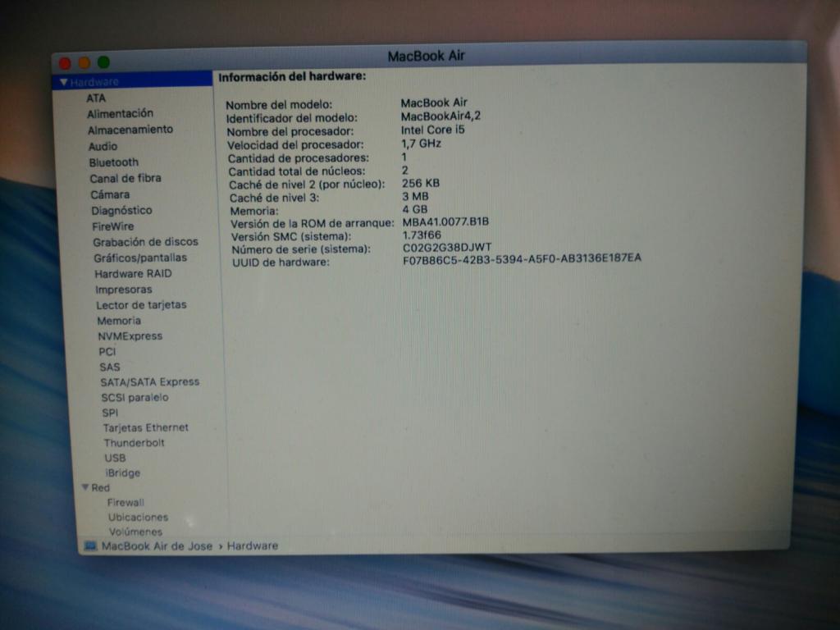Click Hardware in the path bar
This screenshot has width=840, height=630.
click(253, 546)
